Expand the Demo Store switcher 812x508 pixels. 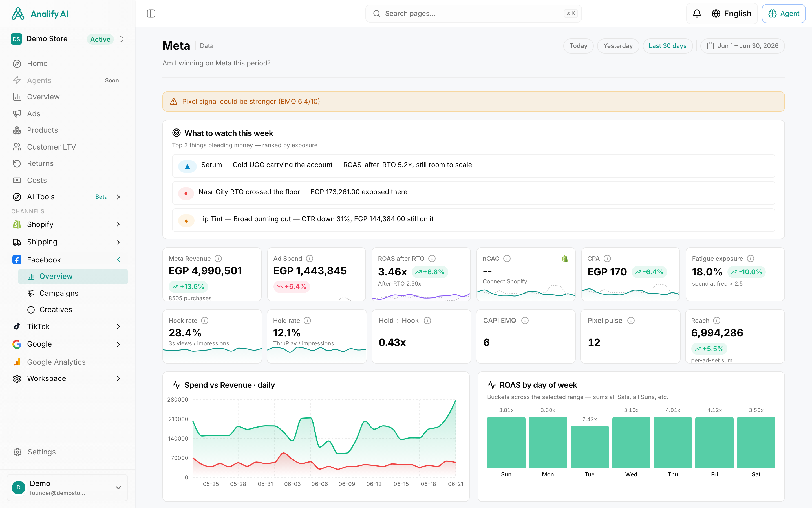coord(122,39)
